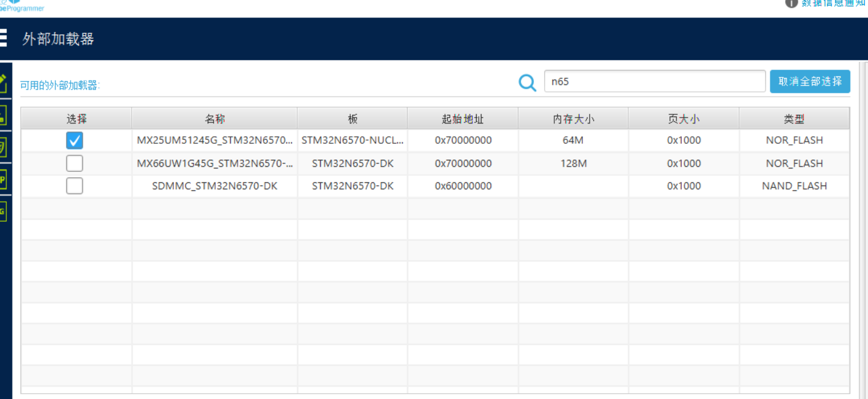Select the SDMMC_STM32N6570-DK name cell
This screenshot has width=868, height=399.
pyautogui.click(x=215, y=186)
